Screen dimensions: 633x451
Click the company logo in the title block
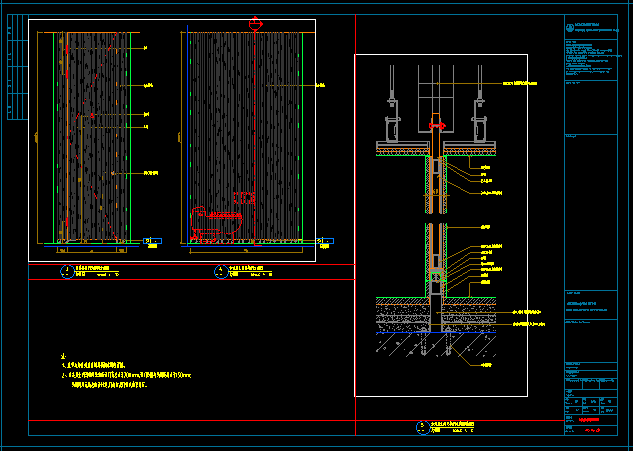570,28
